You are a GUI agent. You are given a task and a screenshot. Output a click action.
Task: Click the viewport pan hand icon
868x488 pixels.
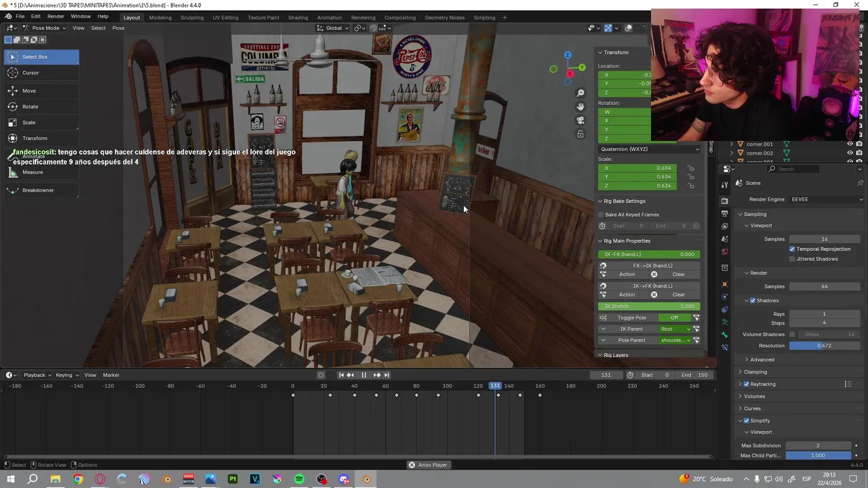click(x=580, y=106)
